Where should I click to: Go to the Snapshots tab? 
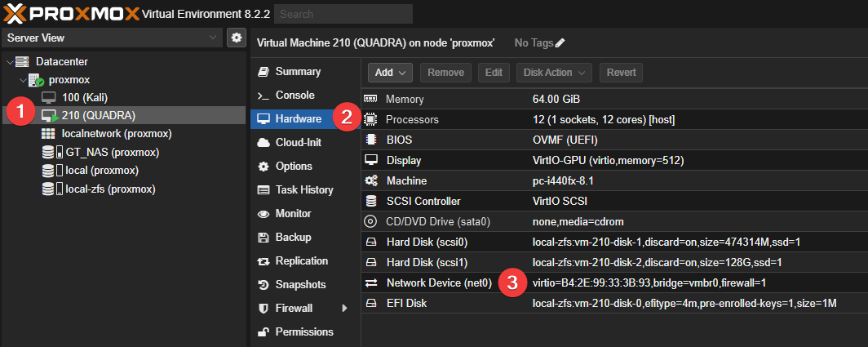(x=305, y=285)
